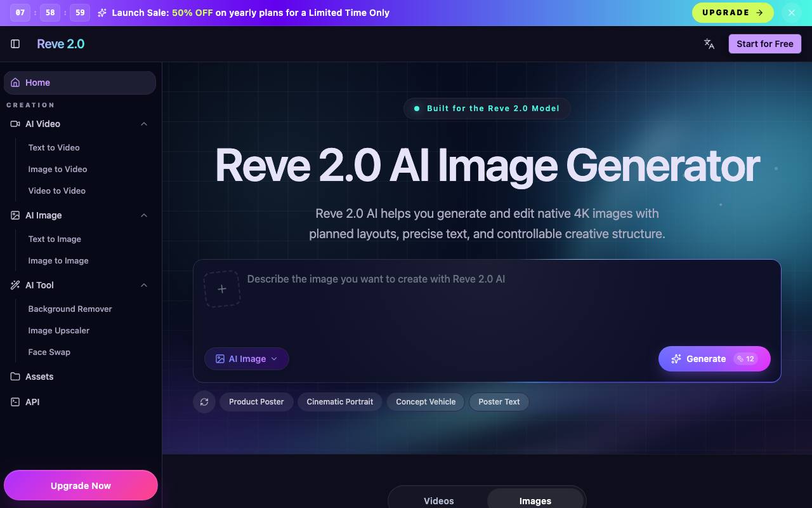Collapse the AI Image section chevron
This screenshot has height=508, width=812.
pyautogui.click(x=144, y=215)
